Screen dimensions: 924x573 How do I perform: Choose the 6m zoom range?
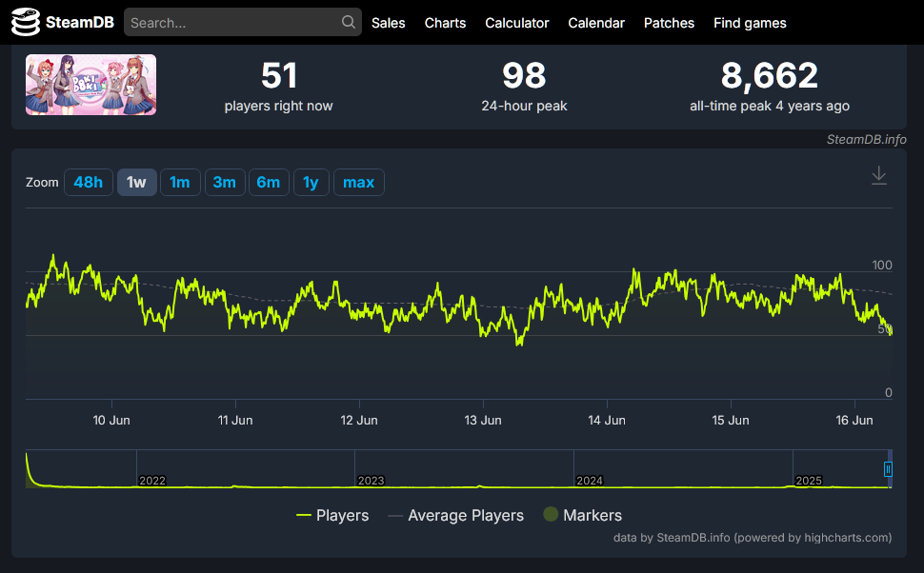(269, 183)
